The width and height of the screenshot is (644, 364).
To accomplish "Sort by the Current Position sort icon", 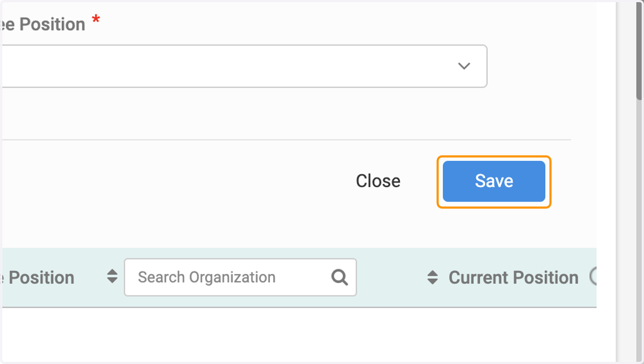I will [x=433, y=277].
